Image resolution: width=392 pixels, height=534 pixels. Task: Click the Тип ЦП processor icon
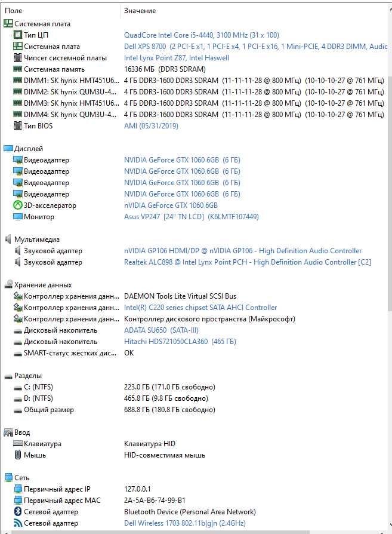(x=17, y=35)
